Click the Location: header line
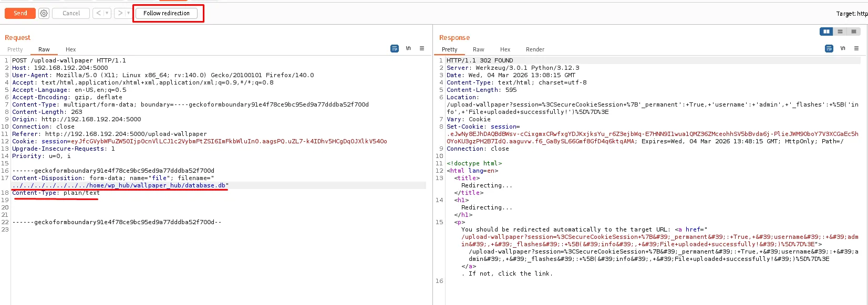This screenshot has height=305, width=868. [x=462, y=97]
